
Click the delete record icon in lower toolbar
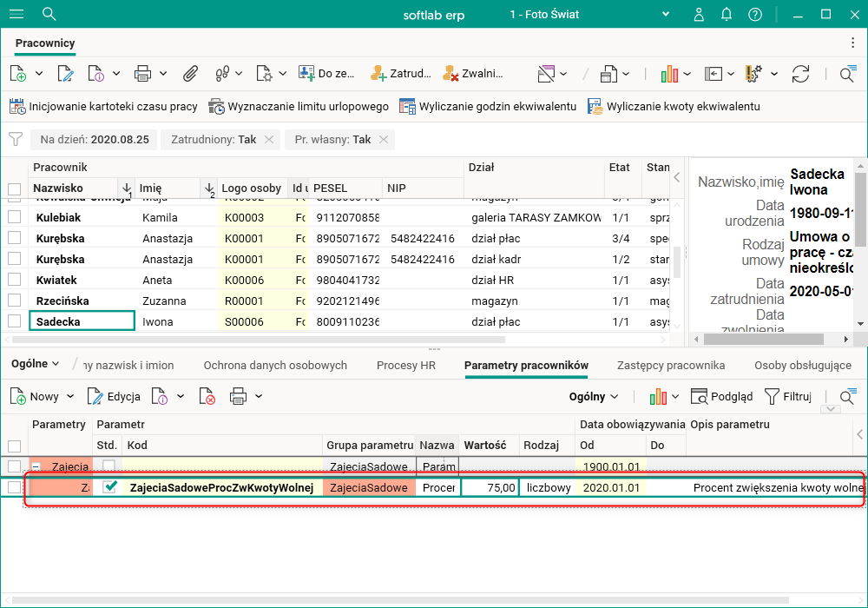coord(207,397)
